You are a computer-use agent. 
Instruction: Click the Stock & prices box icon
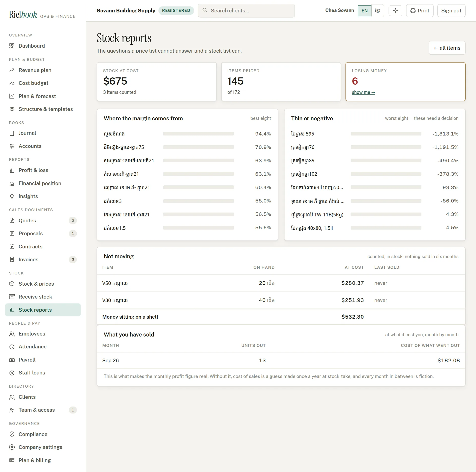[x=12, y=284]
